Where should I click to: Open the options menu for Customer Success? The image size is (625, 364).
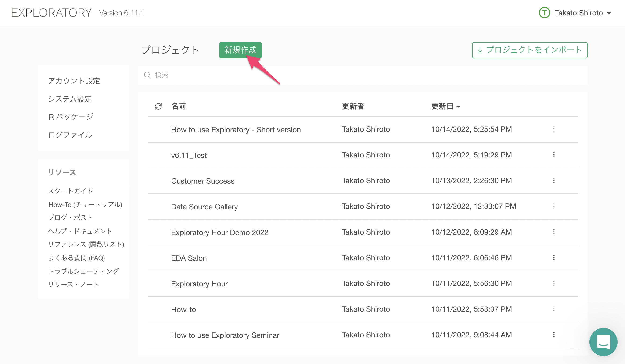coord(554,181)
